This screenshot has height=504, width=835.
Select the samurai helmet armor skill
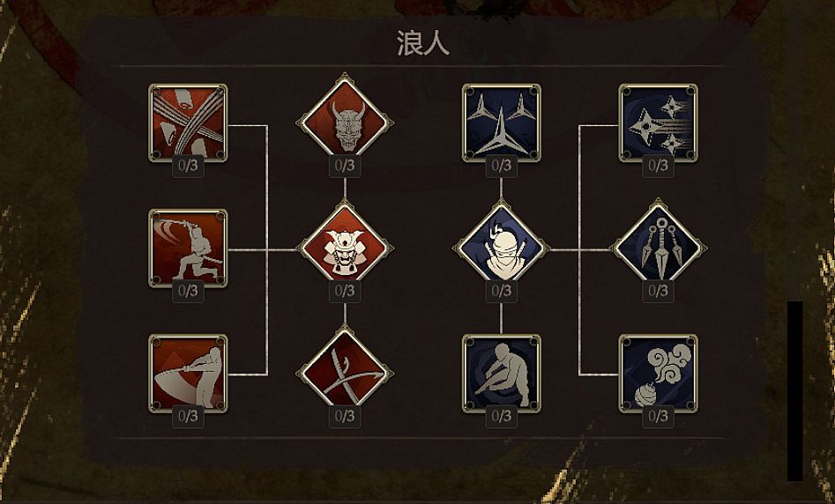[345, 248]
